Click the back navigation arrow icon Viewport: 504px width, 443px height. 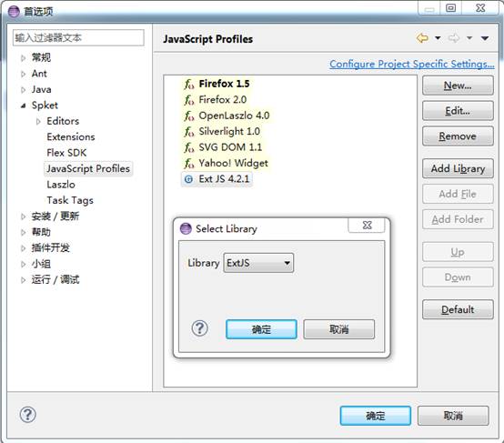click(x=422, y=38)
